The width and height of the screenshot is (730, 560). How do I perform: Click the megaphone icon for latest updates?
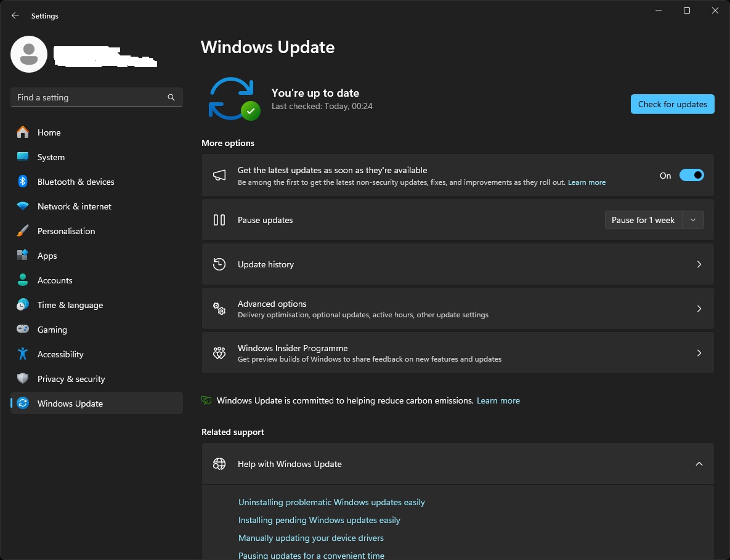coord(219,175)
